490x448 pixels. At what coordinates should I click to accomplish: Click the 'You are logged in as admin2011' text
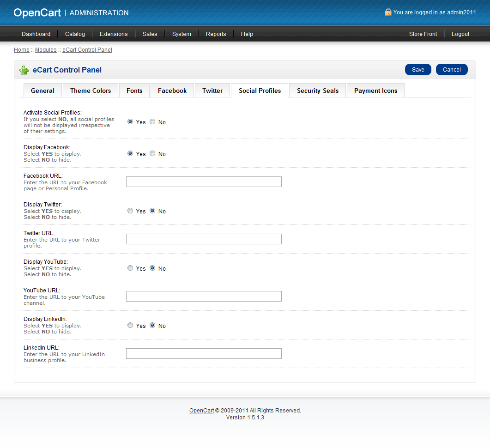point(435,12)
